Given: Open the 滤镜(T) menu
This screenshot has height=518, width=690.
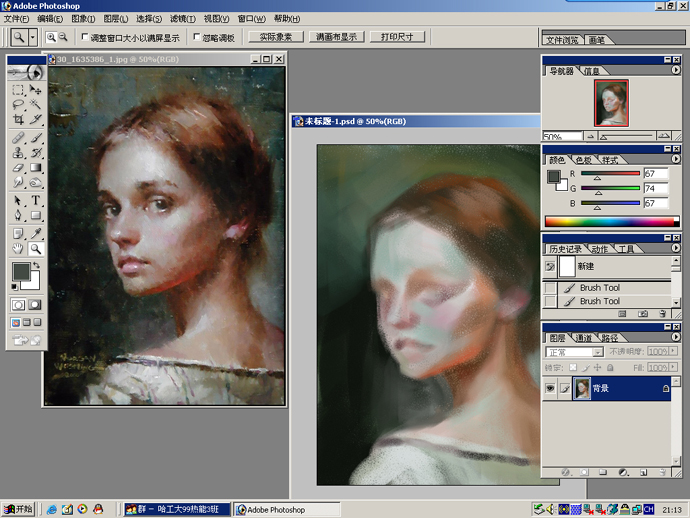Looking at the screenshot, I should (183, 19).
